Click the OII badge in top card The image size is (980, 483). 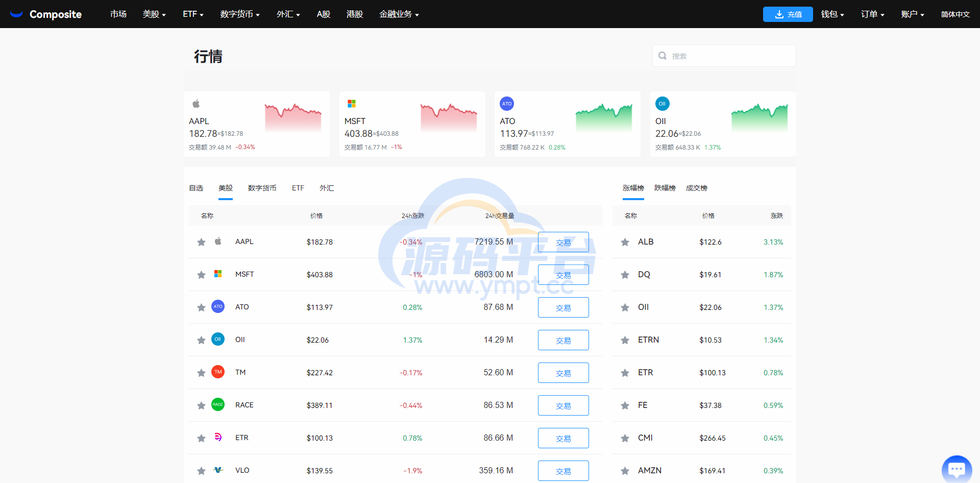click(x=662, y=104)
